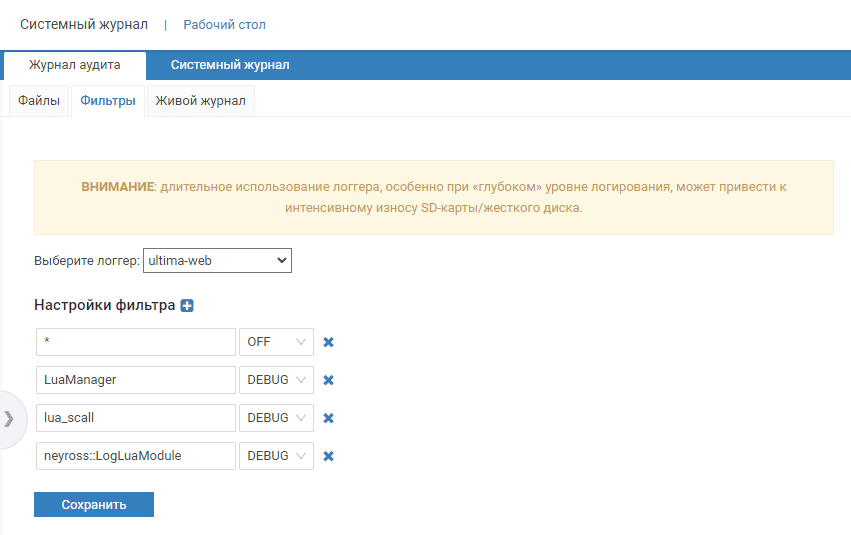Open the logger selection dropdown ultima-web
This screenshot has width=851, height=535.
coord(217,261)
